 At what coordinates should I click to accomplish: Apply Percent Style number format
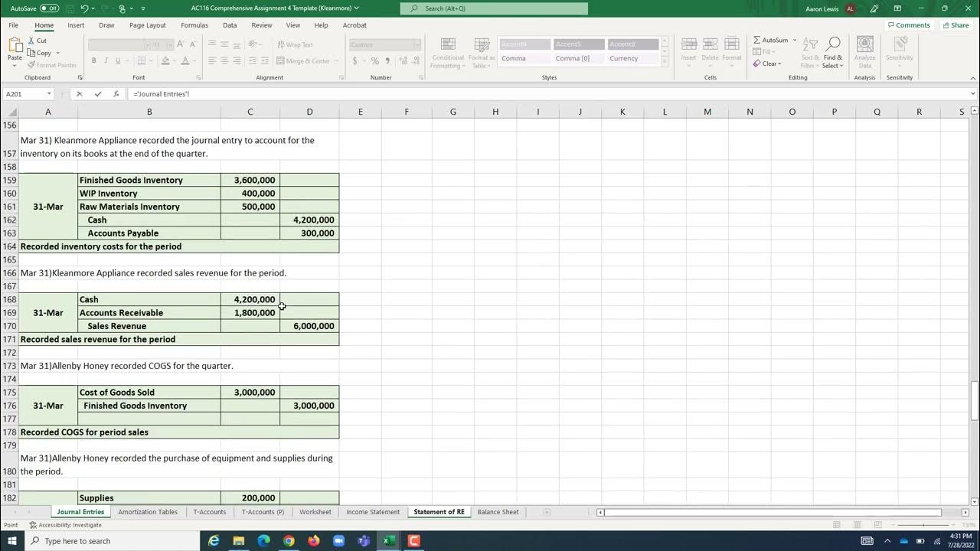pyautogui.click(x=375, y=60)
